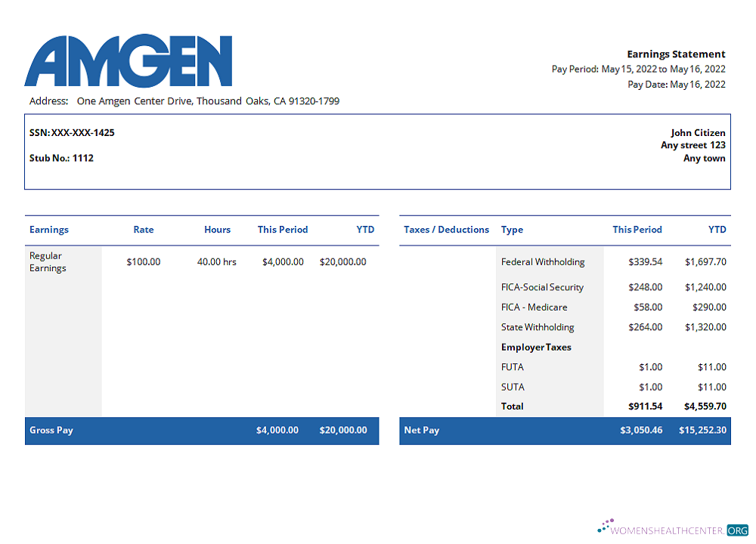Select the Employer Taxes section heading
The height and width of the screenshot is (544, 756).
(x=536, y=347)
